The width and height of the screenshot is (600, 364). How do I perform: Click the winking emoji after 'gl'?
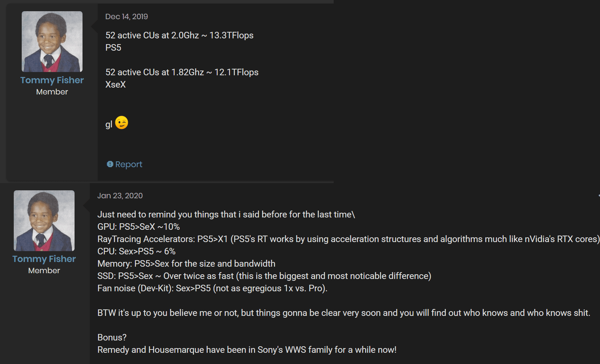coord(122,123)
